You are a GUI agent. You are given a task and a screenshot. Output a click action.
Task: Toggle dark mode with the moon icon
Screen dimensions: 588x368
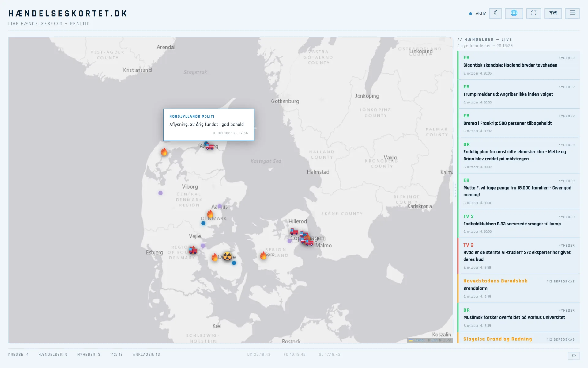point(495,13)
